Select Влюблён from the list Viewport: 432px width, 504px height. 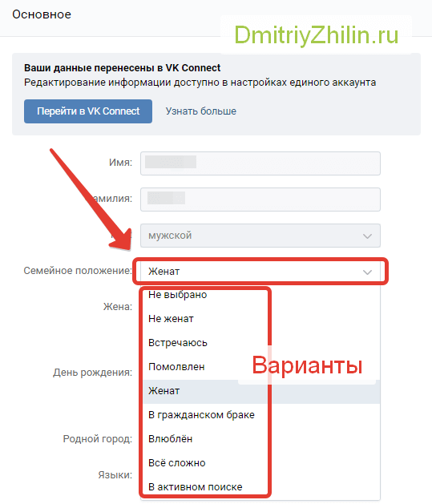click(x=261, y=439)
